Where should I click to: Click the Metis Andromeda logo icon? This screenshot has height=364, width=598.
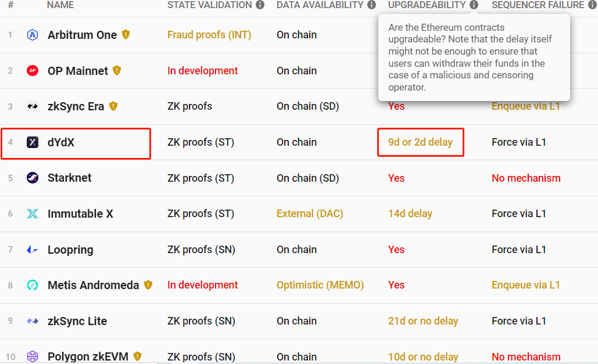pyautogui.click(x=33, y=285)
